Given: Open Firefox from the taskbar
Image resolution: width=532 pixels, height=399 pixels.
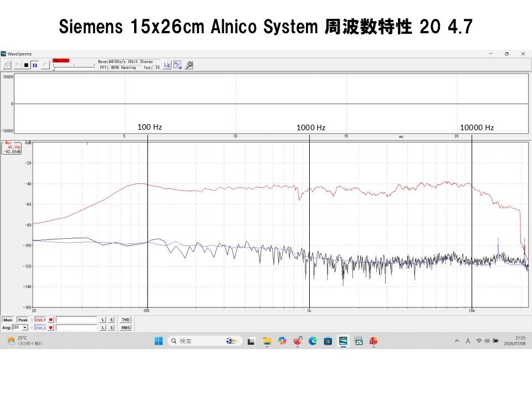Looking at the screenshot, I should click(x=298, y=341).
